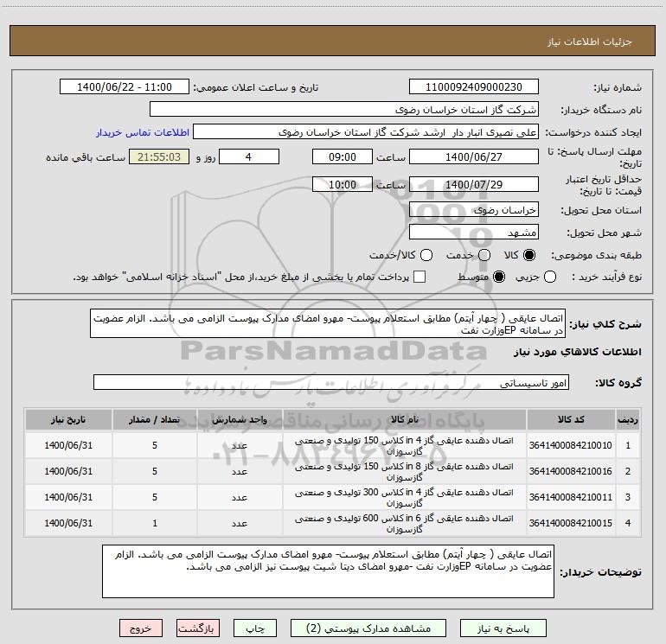Select the خدمت radio button

pos(484,255)
